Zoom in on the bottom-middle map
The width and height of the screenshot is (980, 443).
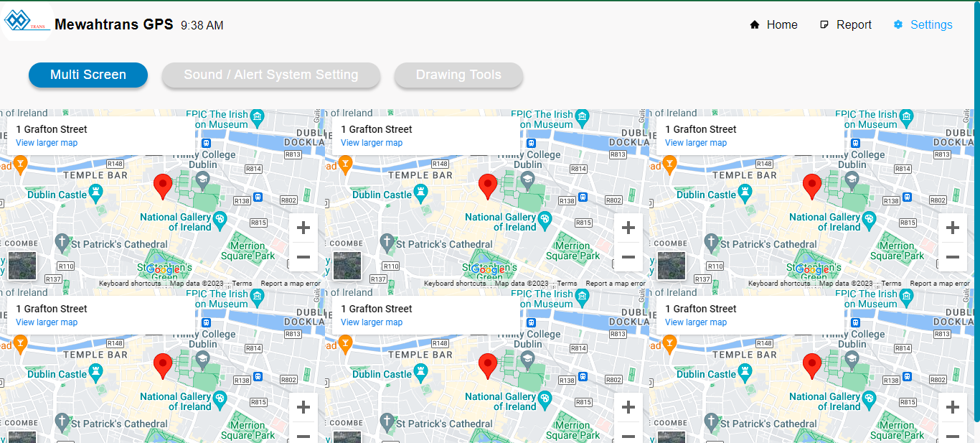[x=628, y=408]
